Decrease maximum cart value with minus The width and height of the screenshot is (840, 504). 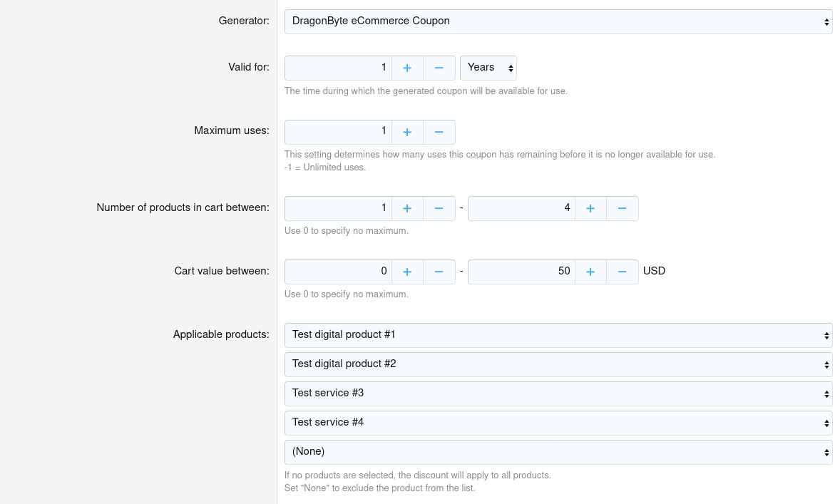tap(623, 272)
